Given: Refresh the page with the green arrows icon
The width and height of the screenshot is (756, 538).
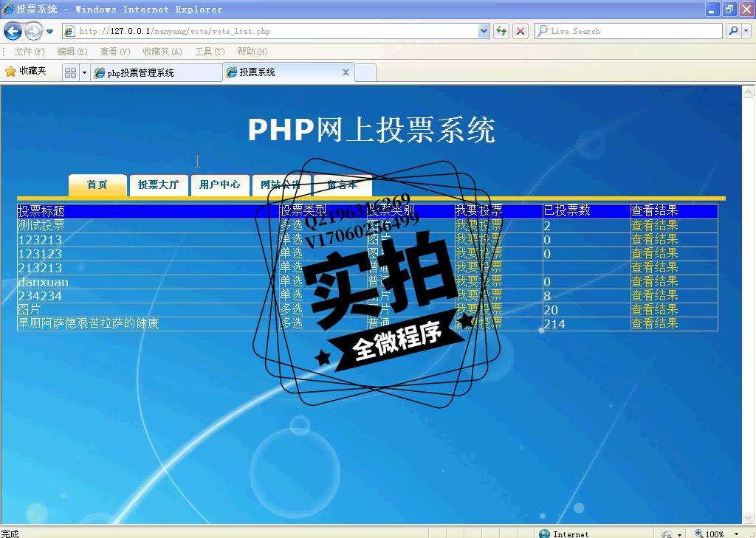Looking at the screenshot, I should click(x=501, y=31).
